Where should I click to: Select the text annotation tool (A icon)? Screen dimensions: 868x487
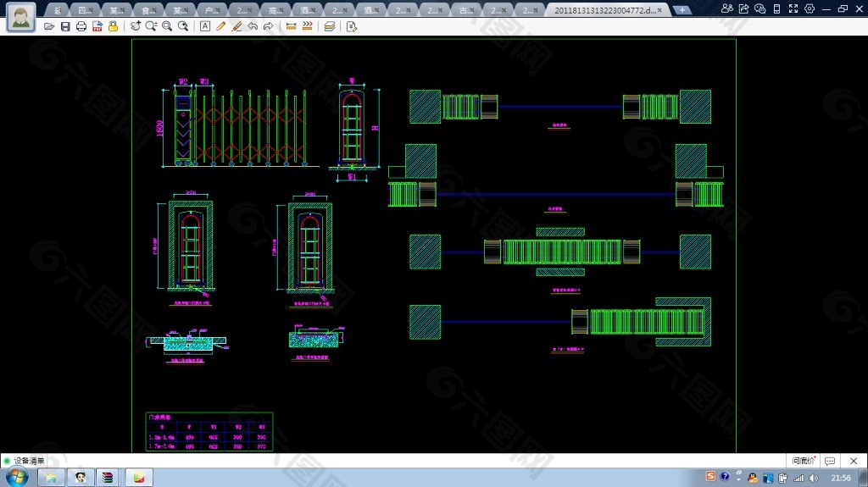[x=205, y=26]
